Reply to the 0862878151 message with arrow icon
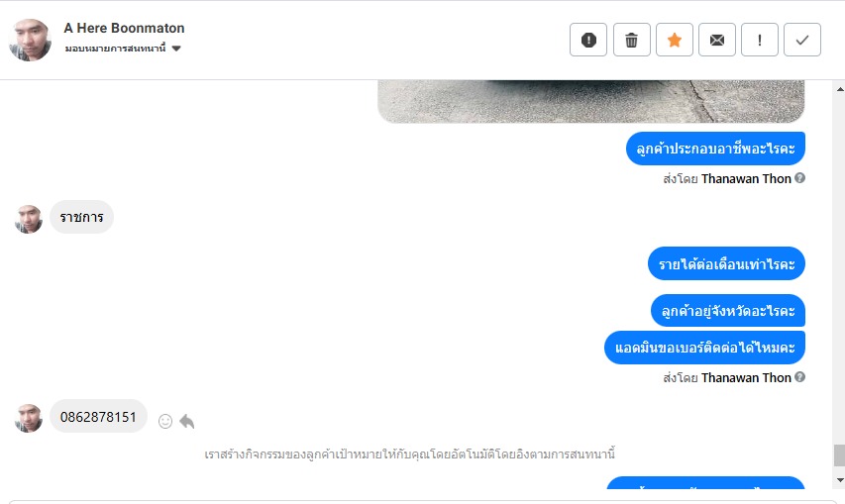 (187, 421)
